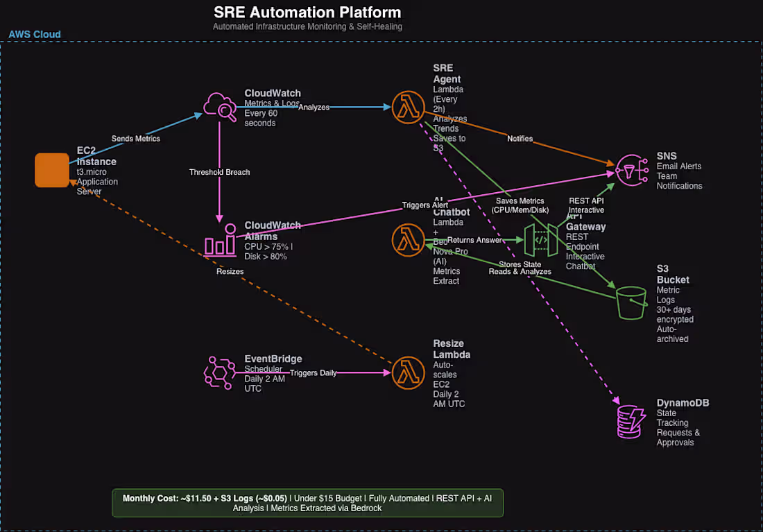Viewport: 763px width, 532px height.
Task: Select the CloudWatch cloud magnifier icon
Action: click(220, 107)
